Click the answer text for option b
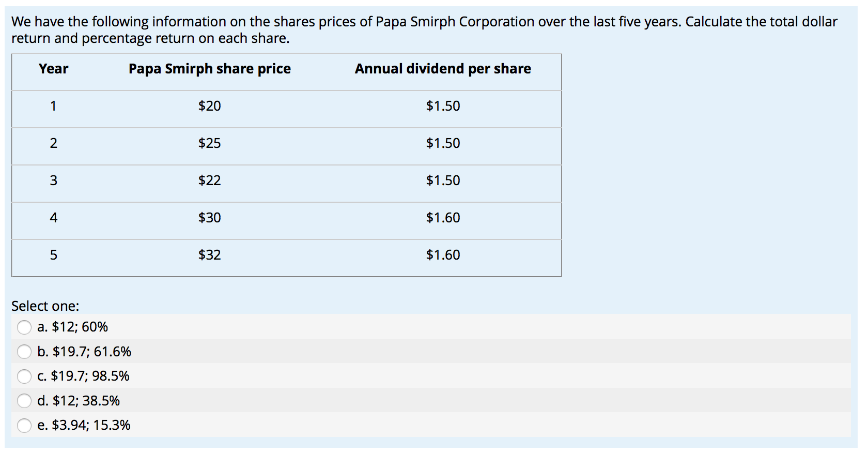The width and height of the screenshot is (868, 452). point(83,352)
